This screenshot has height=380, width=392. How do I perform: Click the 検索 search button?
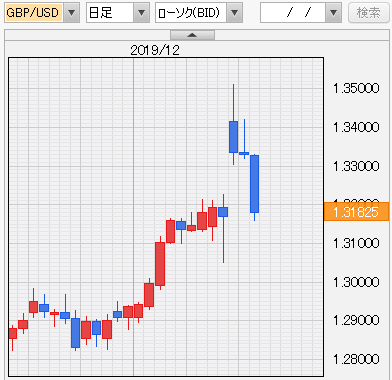368,13
